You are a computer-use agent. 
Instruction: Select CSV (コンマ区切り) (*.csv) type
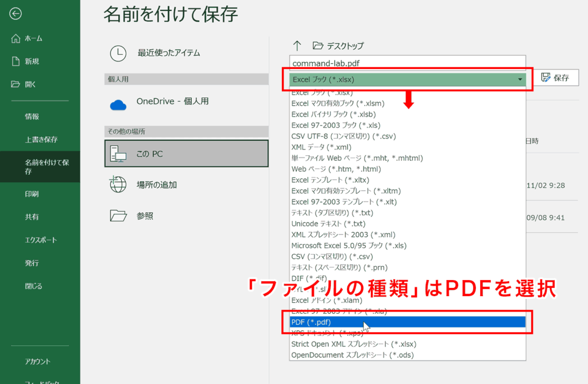(x=408, y=256)
